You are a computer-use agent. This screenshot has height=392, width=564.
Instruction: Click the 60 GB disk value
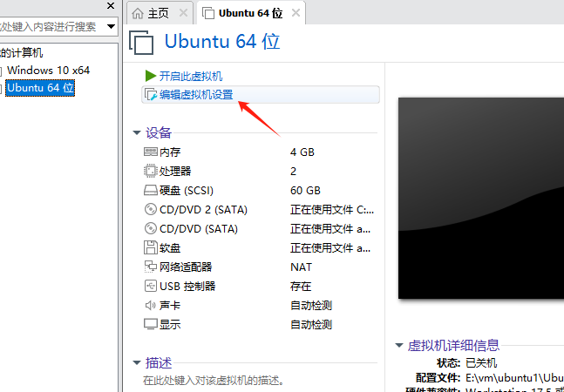click(305, 191)
